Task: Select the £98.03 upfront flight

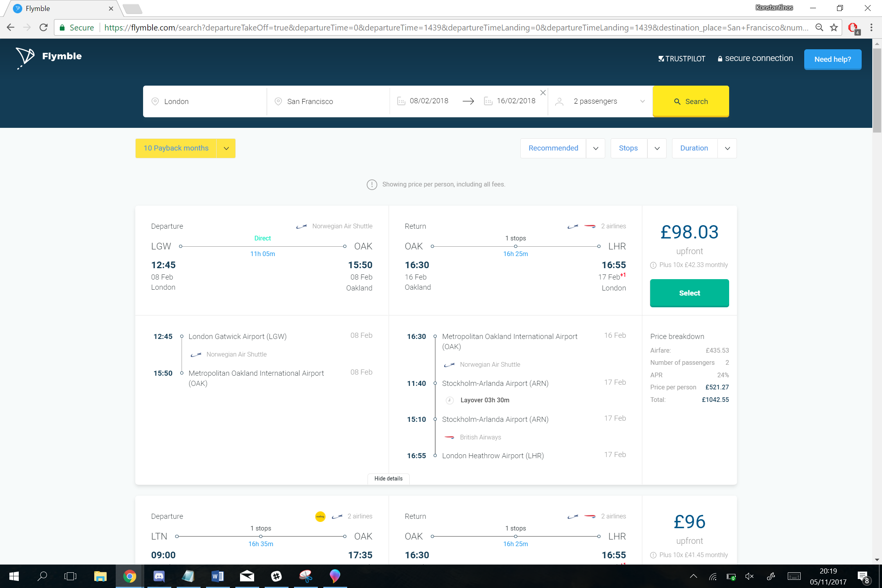Action: tap(689, 293)
